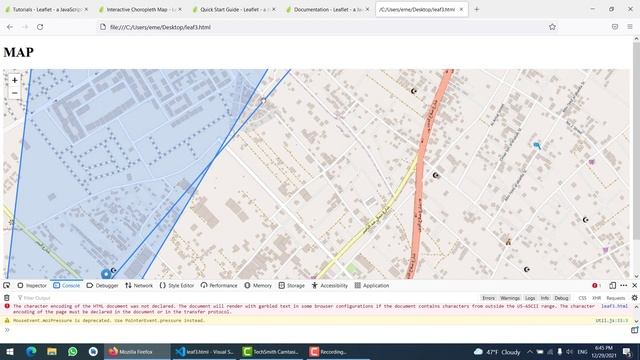Pick an element from the page

pyautogui.click(x=7, y=285)
